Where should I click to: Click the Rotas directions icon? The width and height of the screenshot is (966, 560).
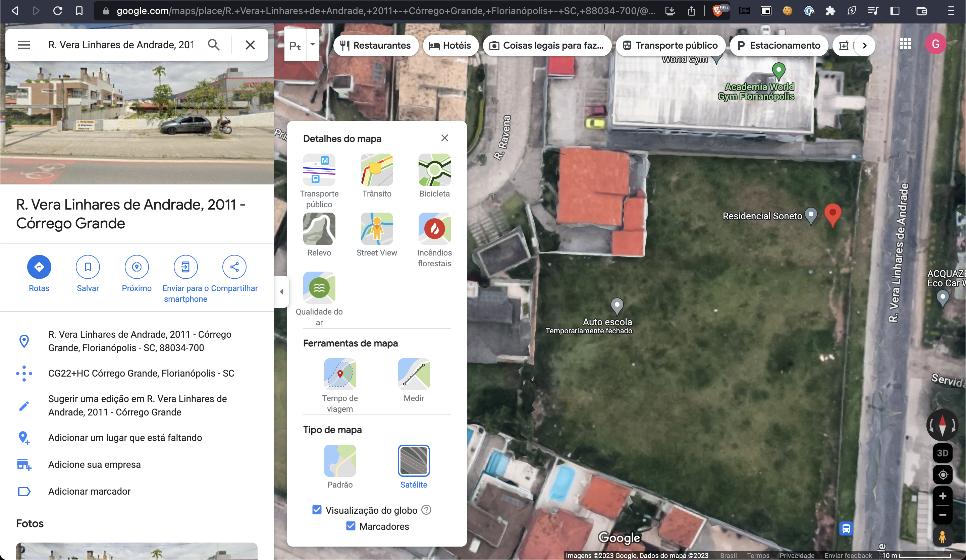(x=39, y=267)
